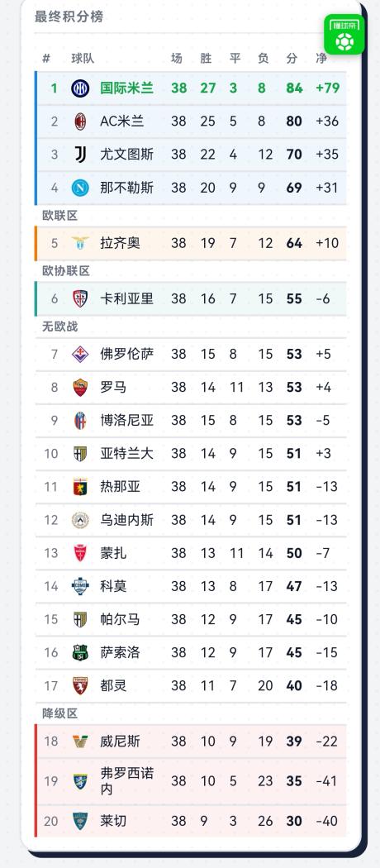Click the 降级区 section label

tap(60, 713)
